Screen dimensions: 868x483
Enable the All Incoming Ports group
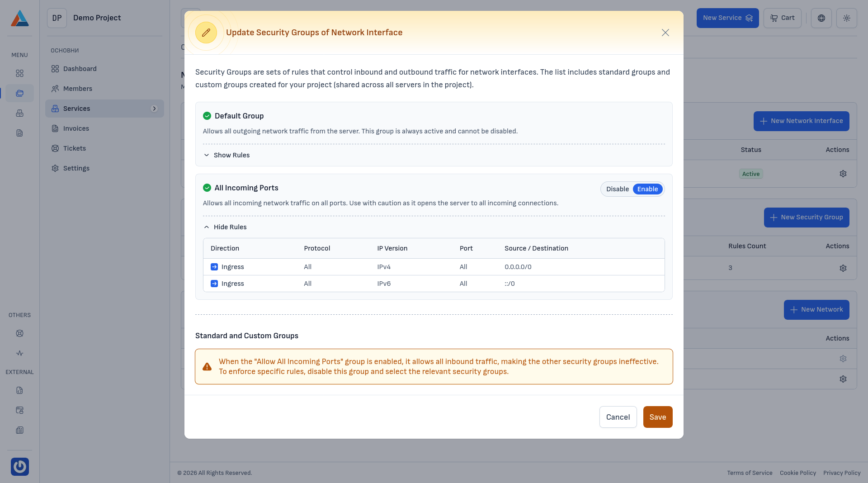647,189
